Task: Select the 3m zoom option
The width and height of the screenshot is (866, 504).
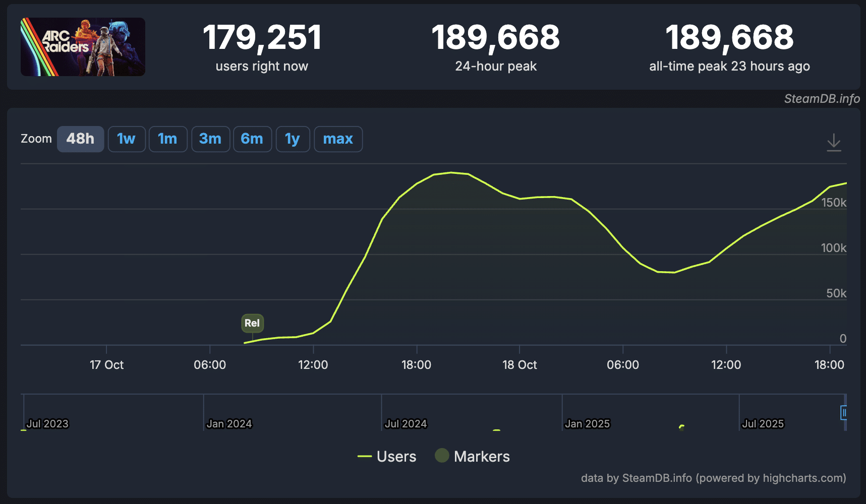Action: click(210, 139)
